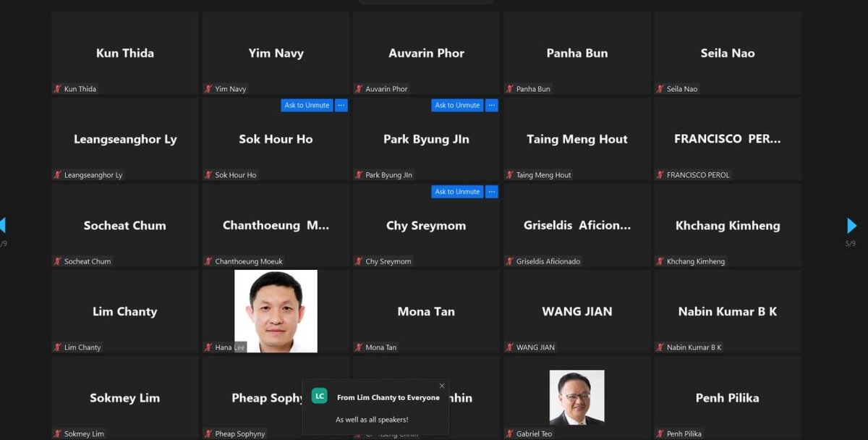The height and width of the screenshot is (440, 868).
Task: Click muted mic icon beside Kun Thida
Action: [57, 89]
